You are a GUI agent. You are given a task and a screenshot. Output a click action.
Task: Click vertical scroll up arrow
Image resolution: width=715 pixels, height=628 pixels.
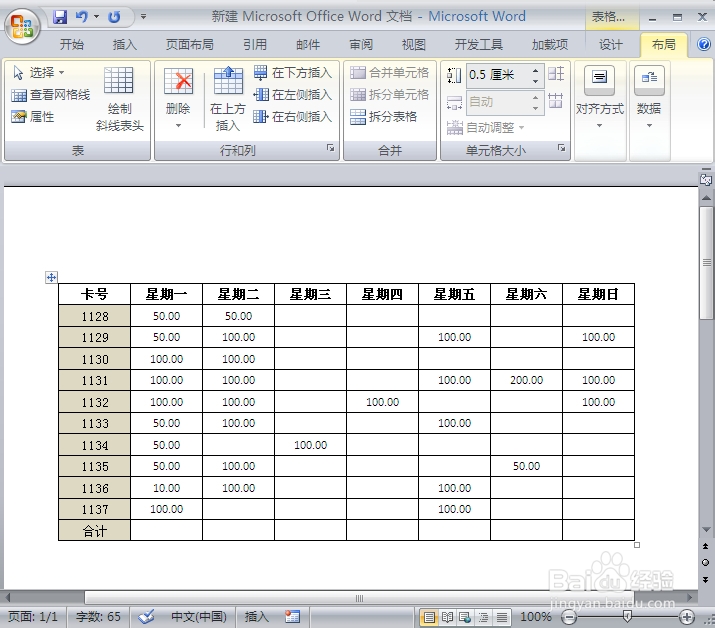(x=706, y=197)
